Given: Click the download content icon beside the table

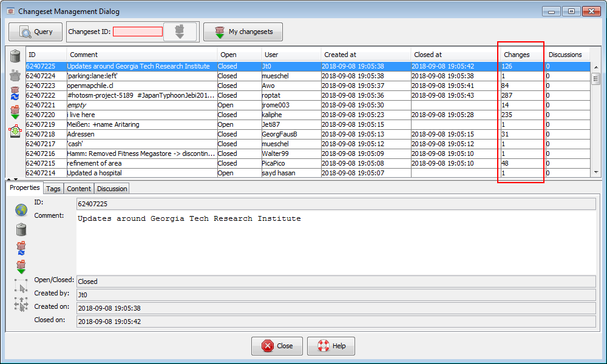Looking at the screenshot, I should [x=16, y=112].
